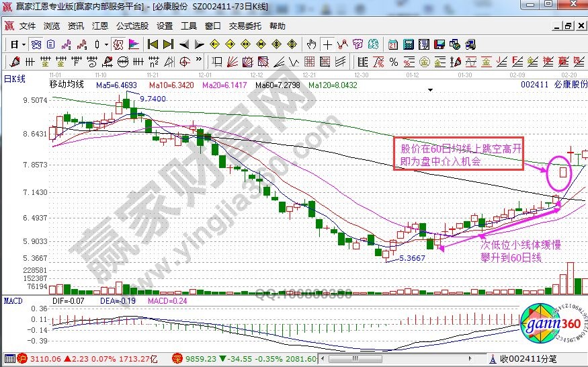Open the 交易委托 menu
588x367 pixels.
[245, 26]
